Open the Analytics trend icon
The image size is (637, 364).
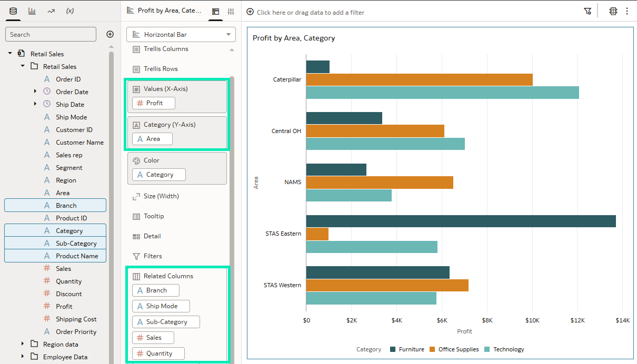tap(51, 11)
